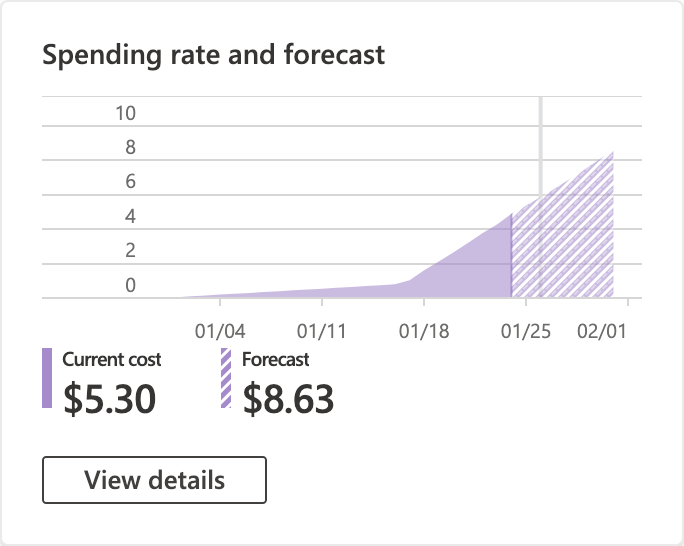Click the solid purple Current cost swatch
684x546 pixels.
click(x=47, y=378)
